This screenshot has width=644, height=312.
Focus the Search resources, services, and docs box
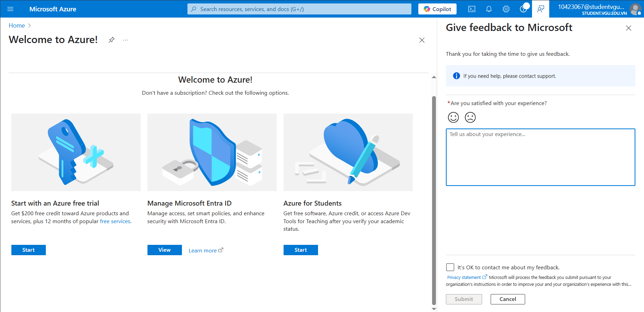coord(299,9)
